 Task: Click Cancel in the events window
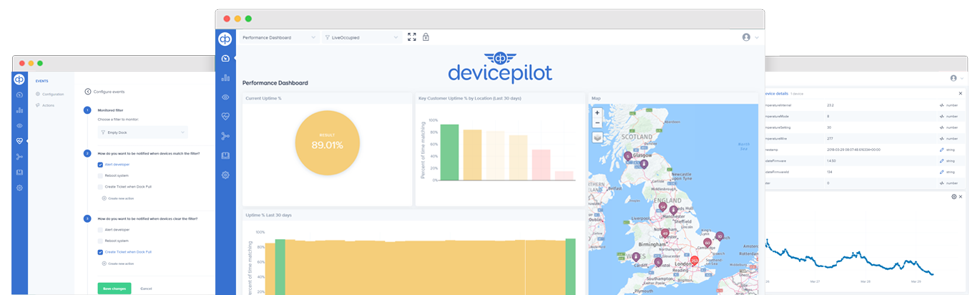(146, 288)
